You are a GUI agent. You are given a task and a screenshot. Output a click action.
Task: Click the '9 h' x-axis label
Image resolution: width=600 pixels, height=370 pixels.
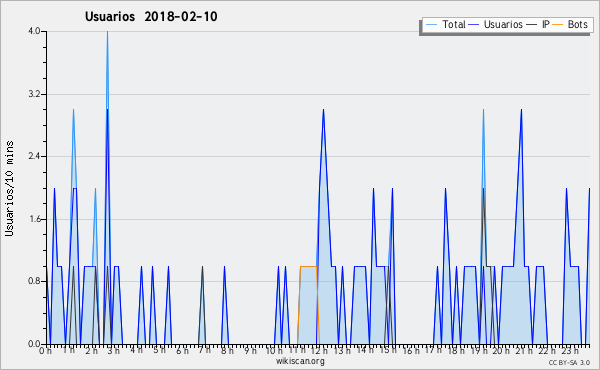click(250, 351)
